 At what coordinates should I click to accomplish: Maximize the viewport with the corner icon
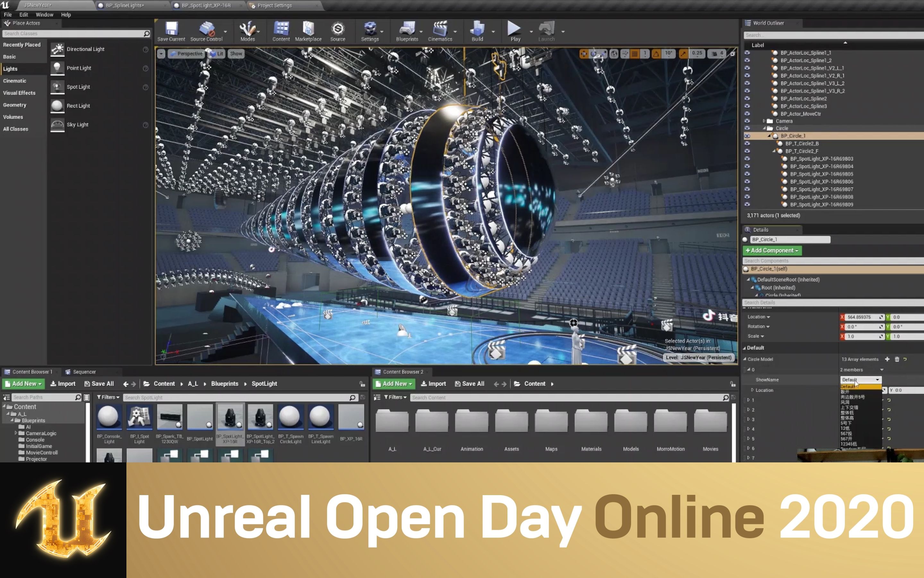click(x=732, y=54)
